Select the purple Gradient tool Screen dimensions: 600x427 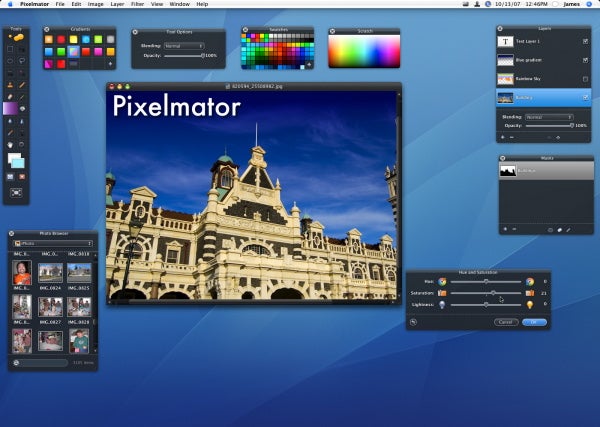[10, 109]
